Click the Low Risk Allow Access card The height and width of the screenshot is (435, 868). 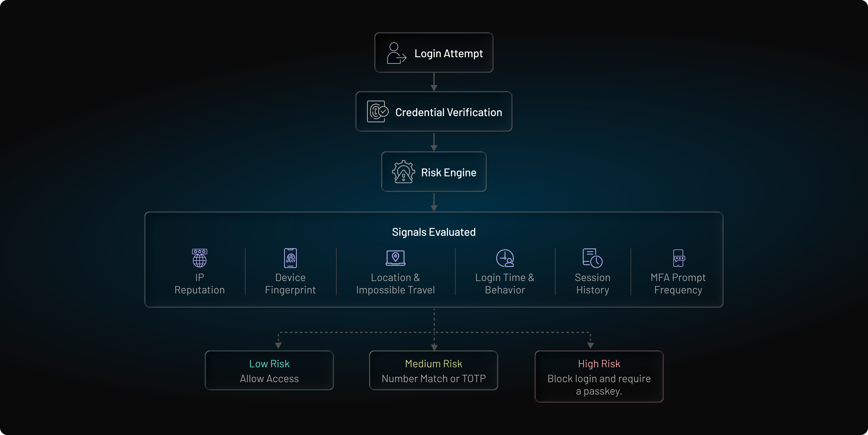click(x=269, y=370)
